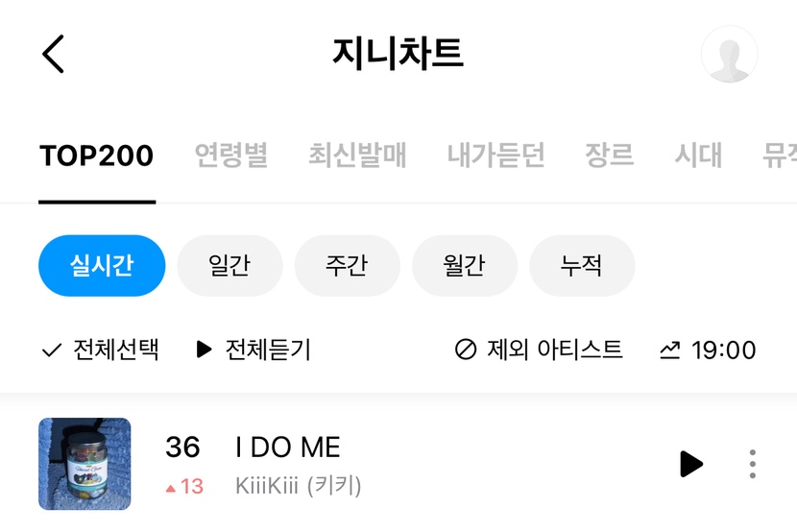This screenshot has height=532, width=797.
Task: Select the 누적 cumulative filter
Action: (582, 266)
